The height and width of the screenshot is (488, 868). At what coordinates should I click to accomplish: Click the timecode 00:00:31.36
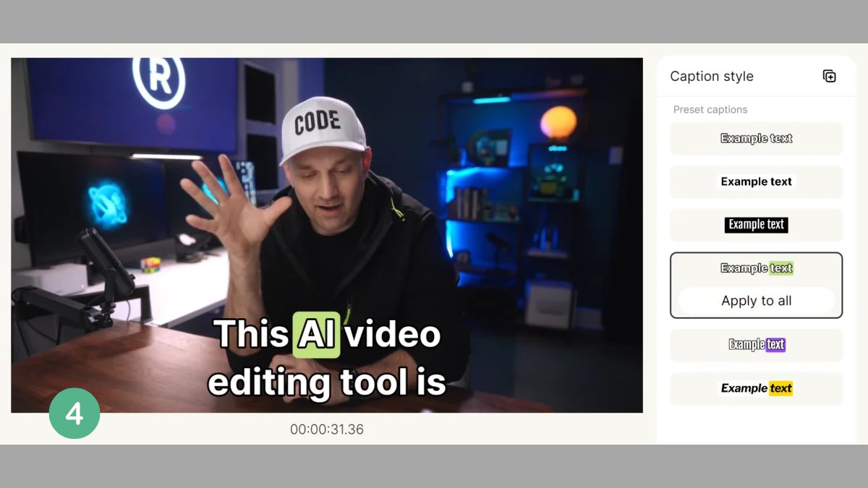coord(325,429)
